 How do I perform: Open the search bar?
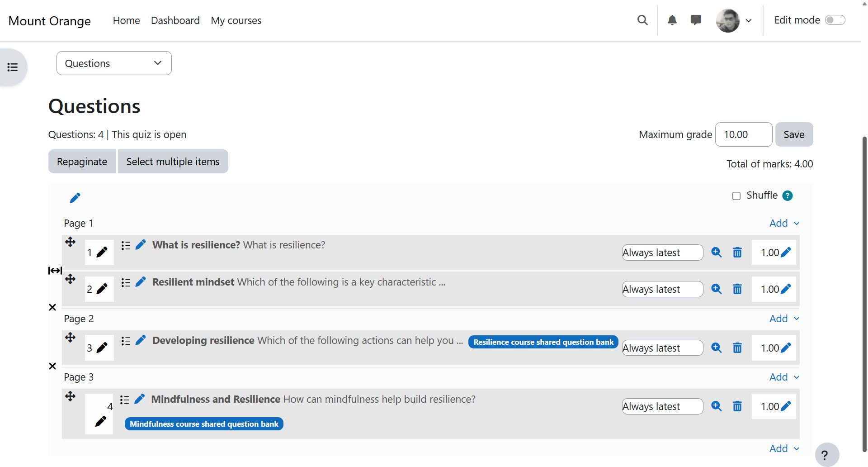coord(642,20)
